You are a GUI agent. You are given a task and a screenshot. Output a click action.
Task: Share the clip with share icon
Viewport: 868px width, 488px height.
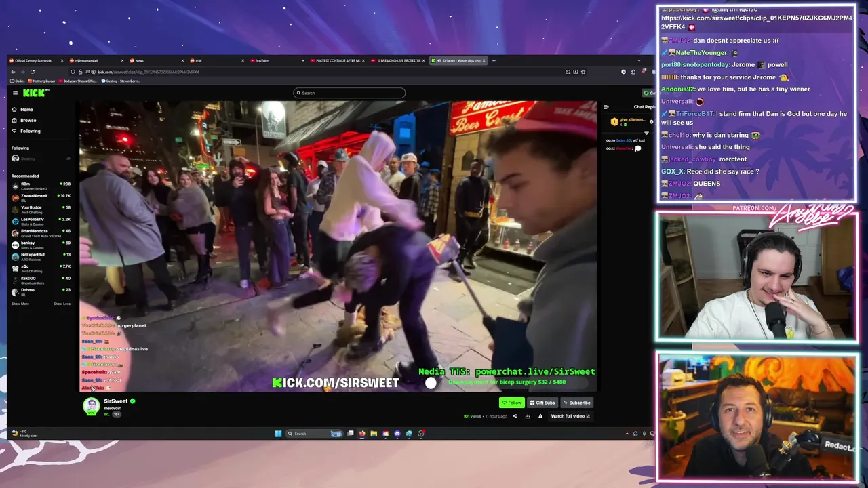pyautogui.click(x=515, y=416)
